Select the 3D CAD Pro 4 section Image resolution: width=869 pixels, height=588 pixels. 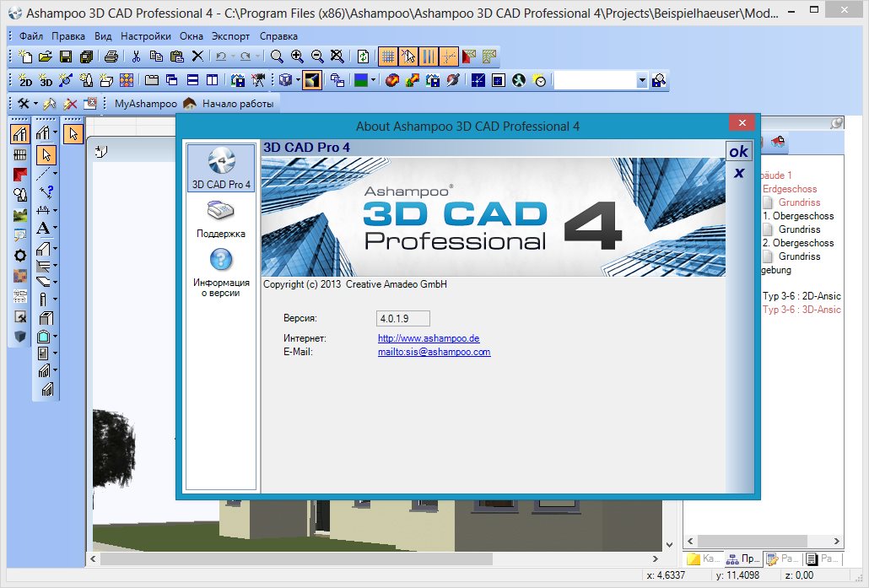pyautogui.click(x=221, y=168)
